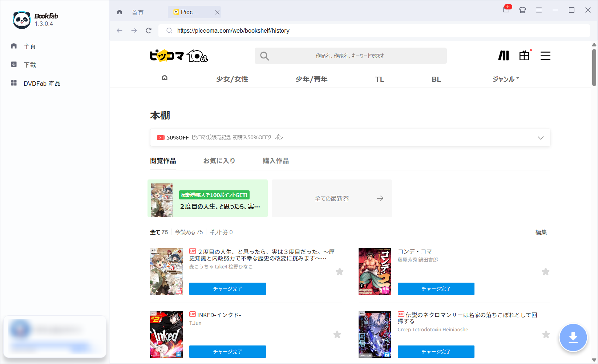Switch to 購入作品 tab
Screen dimensions: 598x364
click(276, 161)
